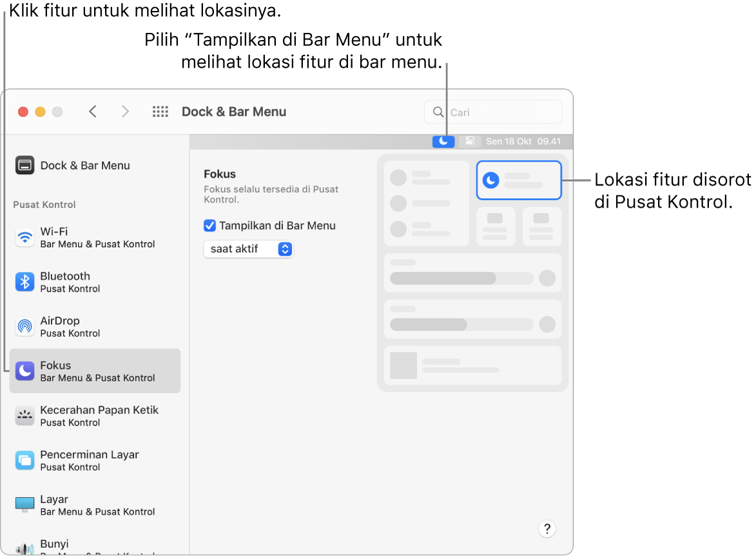Select Wi-Fi in the sidebar list
756x556 pixels.
(x=95, y=237)
